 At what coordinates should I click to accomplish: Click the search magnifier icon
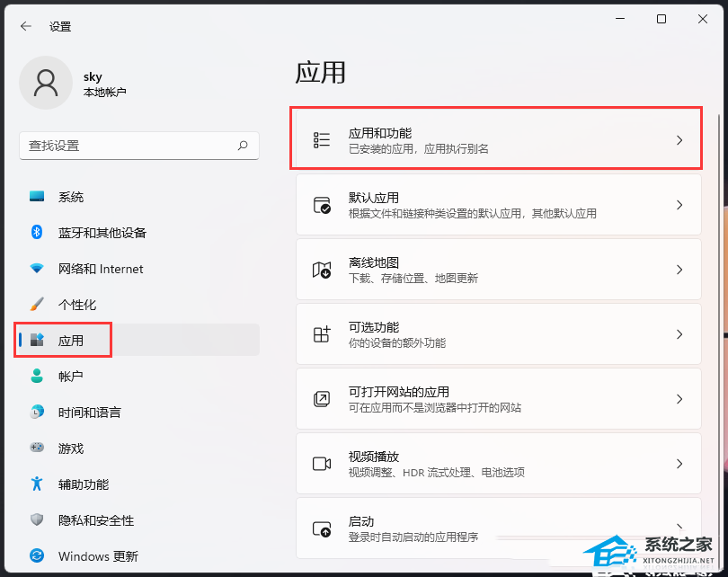[243, 146]
